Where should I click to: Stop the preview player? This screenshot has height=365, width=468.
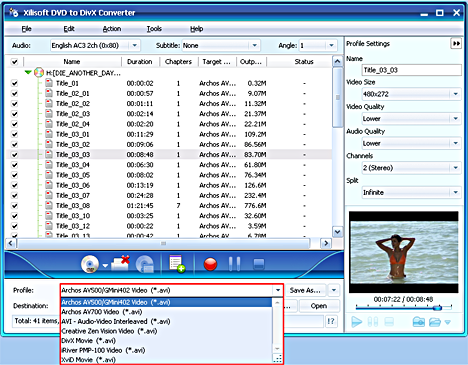[389, 322]
